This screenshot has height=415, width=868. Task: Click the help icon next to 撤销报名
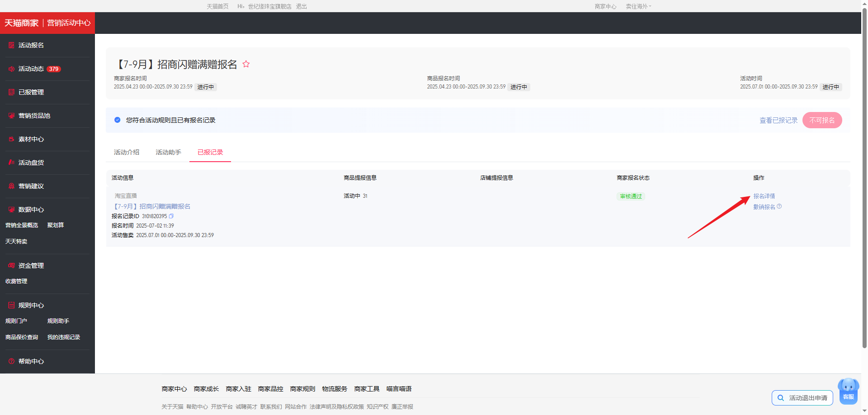coord(779,206)
